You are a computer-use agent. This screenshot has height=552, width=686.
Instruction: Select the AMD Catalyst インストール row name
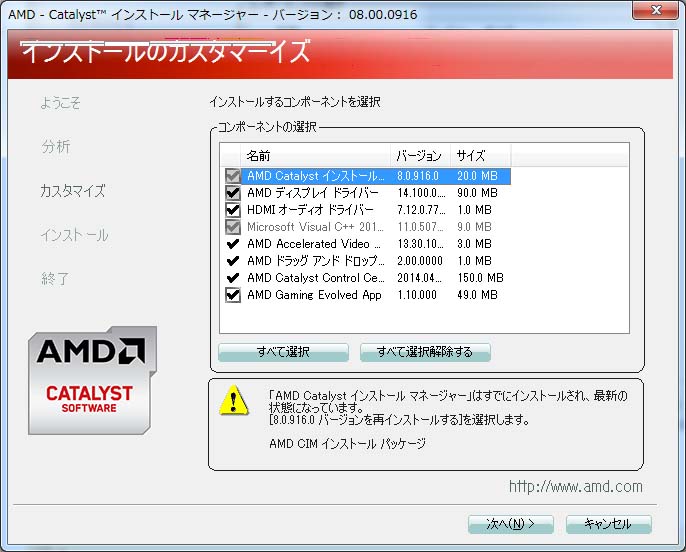(x=315, y=176)
